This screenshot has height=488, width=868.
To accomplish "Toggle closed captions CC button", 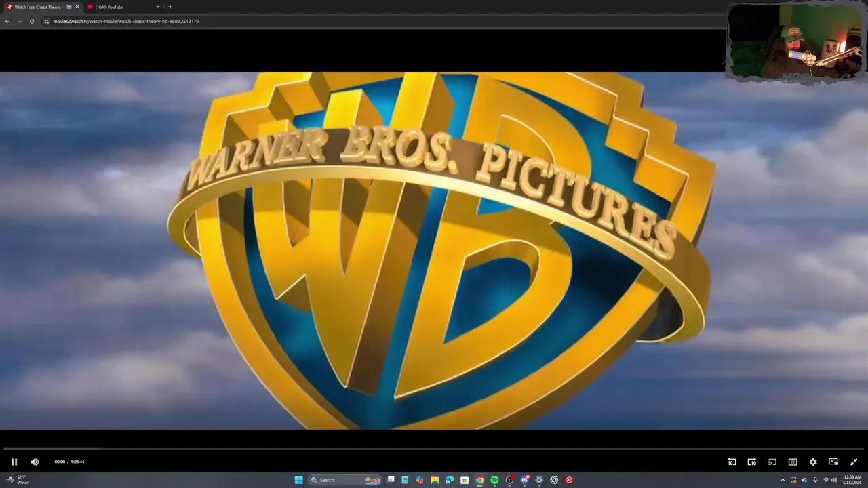I will point(793,462).
